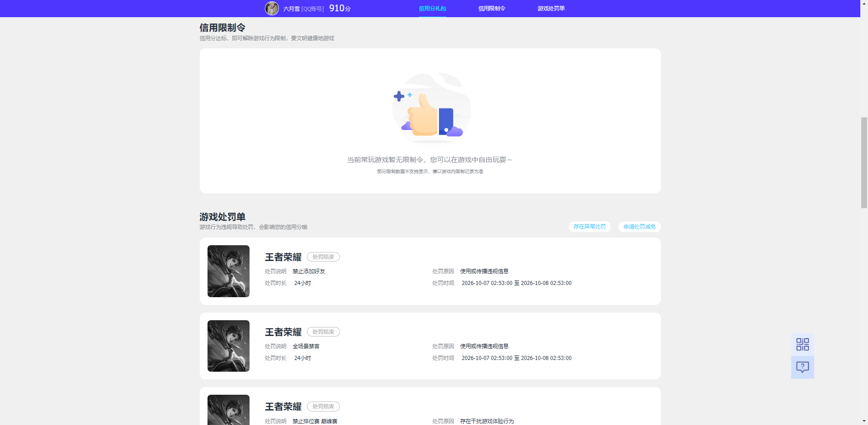Click the user avatar in the header
The width and height of the screenshot is (868, 425).
click(x=272, y=8)
